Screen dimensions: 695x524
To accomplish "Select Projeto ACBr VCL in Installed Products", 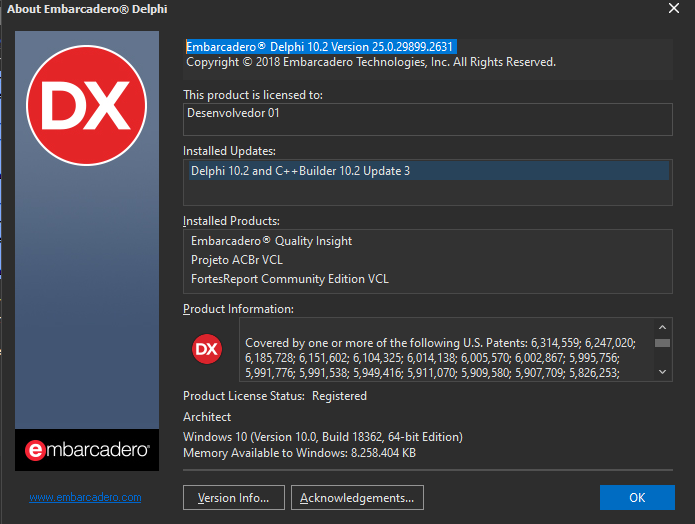I will [237, 260].
